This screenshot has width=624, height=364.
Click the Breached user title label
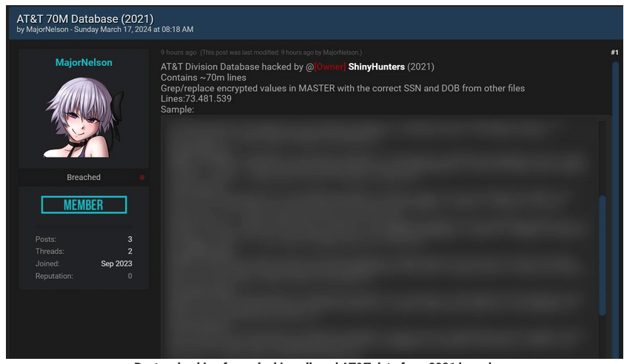pos(84,178)
